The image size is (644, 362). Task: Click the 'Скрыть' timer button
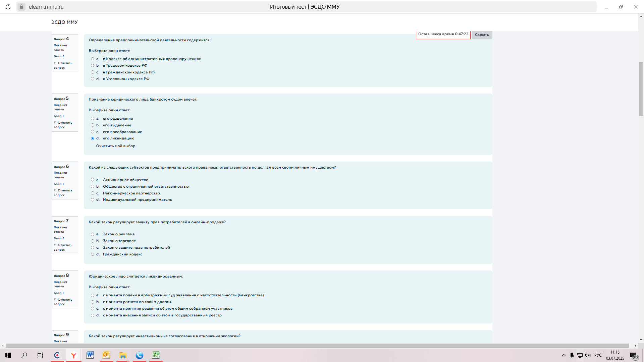(x=482, y=35)
